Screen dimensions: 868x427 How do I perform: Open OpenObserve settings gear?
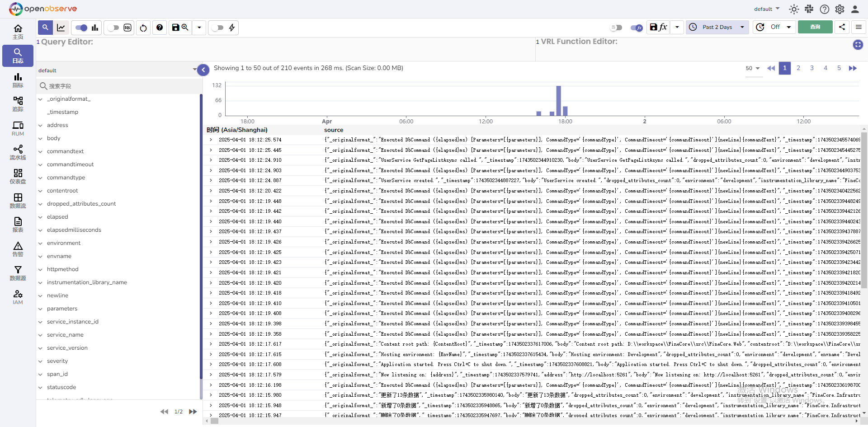tap(840, 9)
